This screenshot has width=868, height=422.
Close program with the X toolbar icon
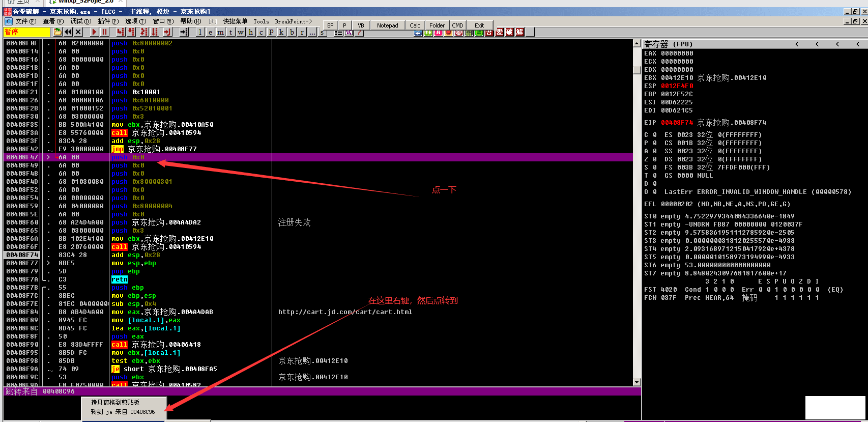pyautogui.click(x=78, y=32)
